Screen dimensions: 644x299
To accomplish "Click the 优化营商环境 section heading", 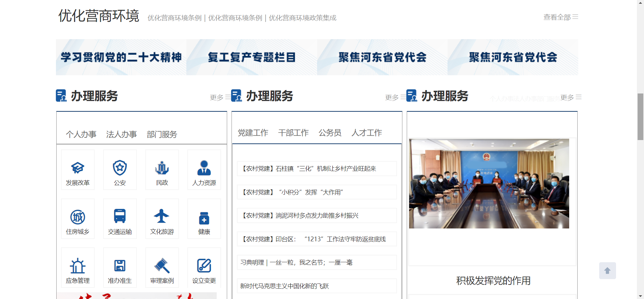I will (99, 16).
